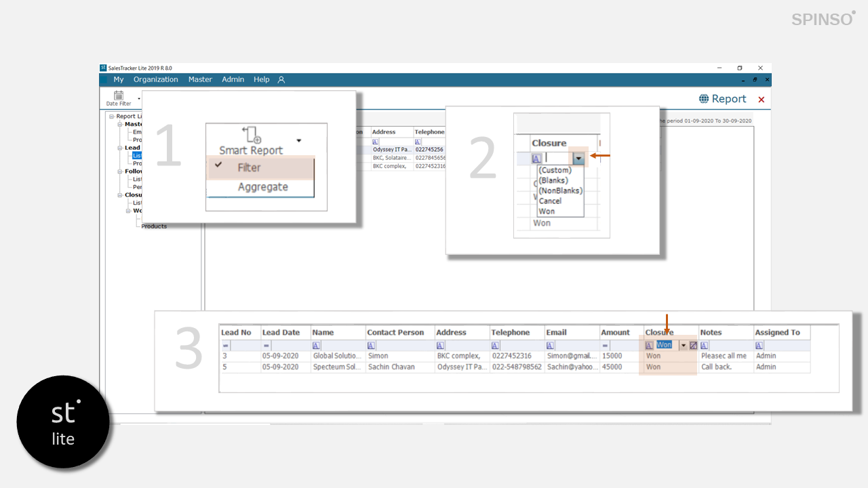Viewport: 868px width, 488px height.
Task: Click equals operator icon under Amount column
Action: coord(605,346)
